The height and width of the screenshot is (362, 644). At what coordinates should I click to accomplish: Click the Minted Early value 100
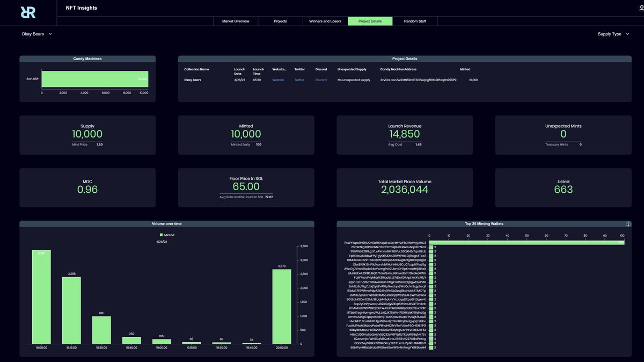coord(259,144)
